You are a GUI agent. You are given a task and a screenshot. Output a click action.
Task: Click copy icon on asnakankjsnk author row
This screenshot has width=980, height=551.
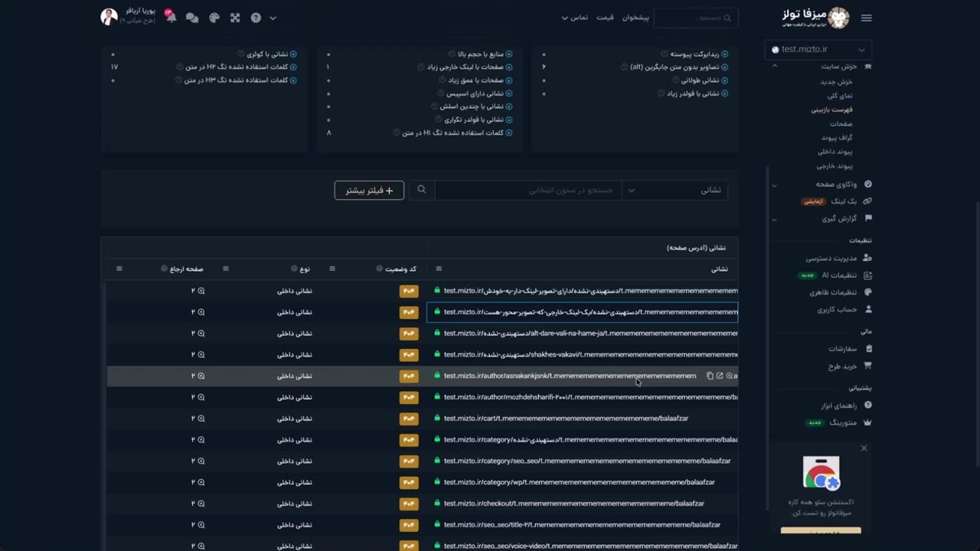710,376
